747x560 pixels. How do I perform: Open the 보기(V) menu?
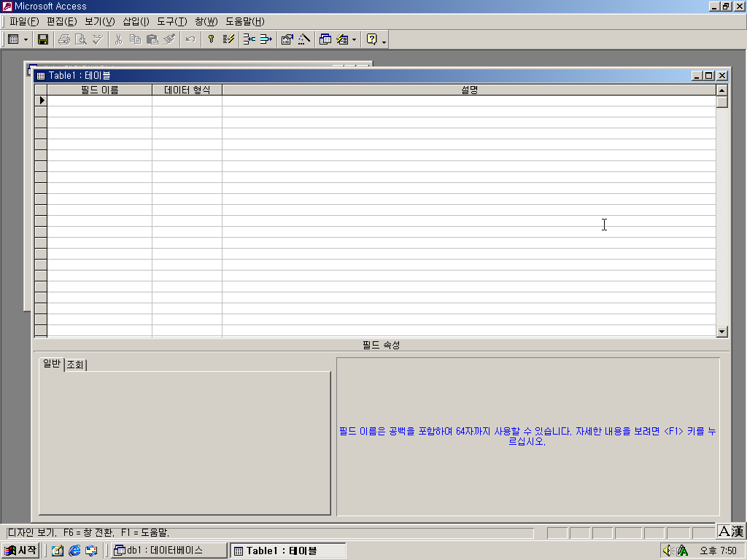pos(100,21)
